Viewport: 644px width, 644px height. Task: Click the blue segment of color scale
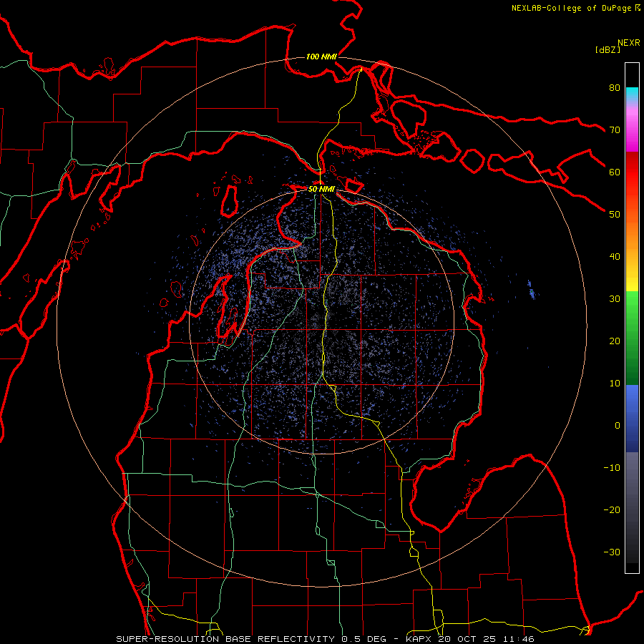pyautogui.click(x=632, y=419)
